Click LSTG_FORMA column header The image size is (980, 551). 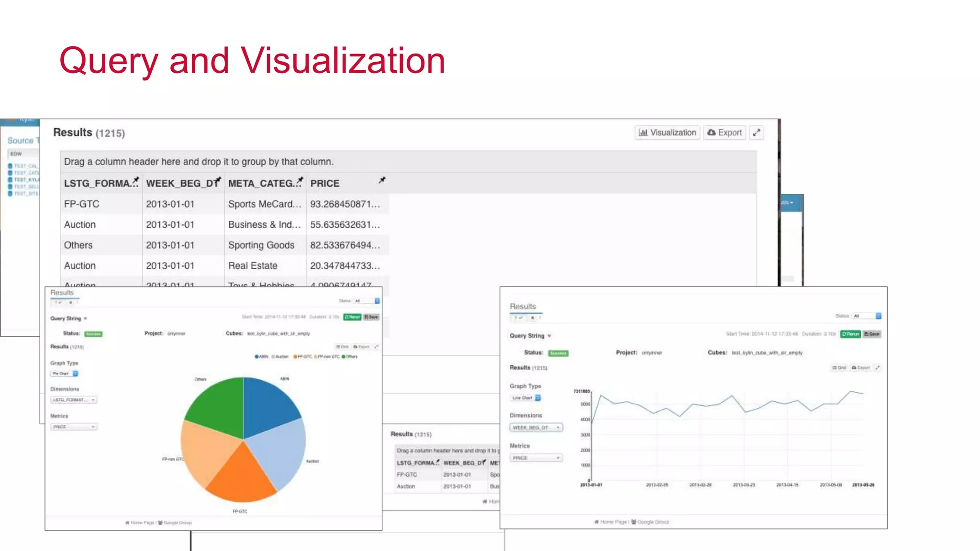pyautogui.click(x=101, y=183)
